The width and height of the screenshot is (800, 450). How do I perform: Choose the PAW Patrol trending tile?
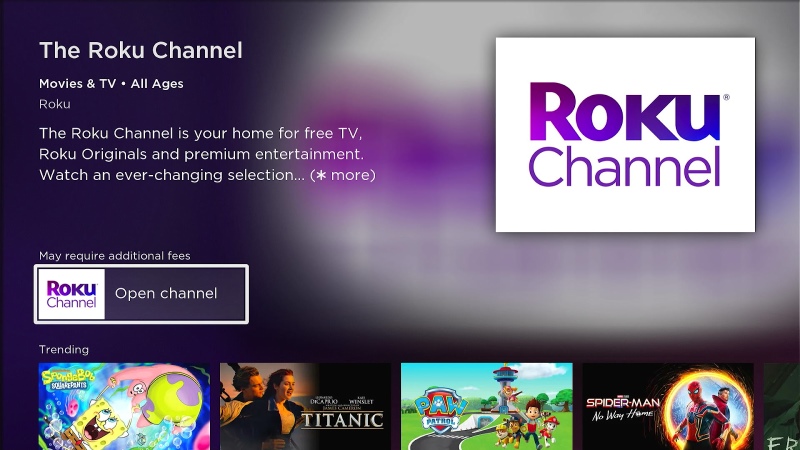click(x=487, y=407)
